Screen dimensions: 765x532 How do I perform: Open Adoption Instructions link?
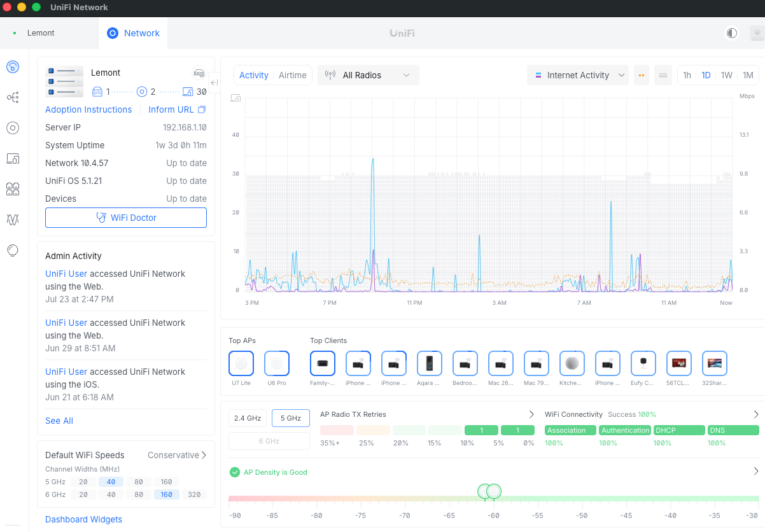(x=88, y=109)
